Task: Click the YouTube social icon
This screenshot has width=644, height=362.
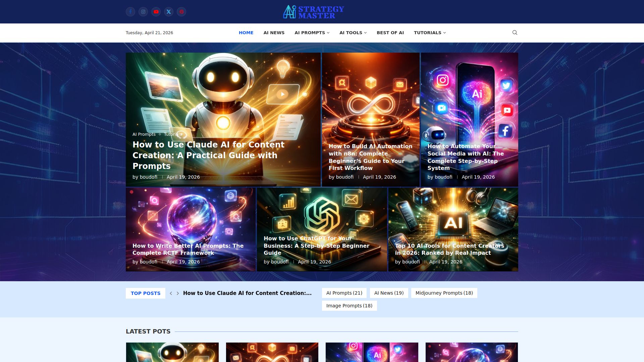Action: (156, 12)
